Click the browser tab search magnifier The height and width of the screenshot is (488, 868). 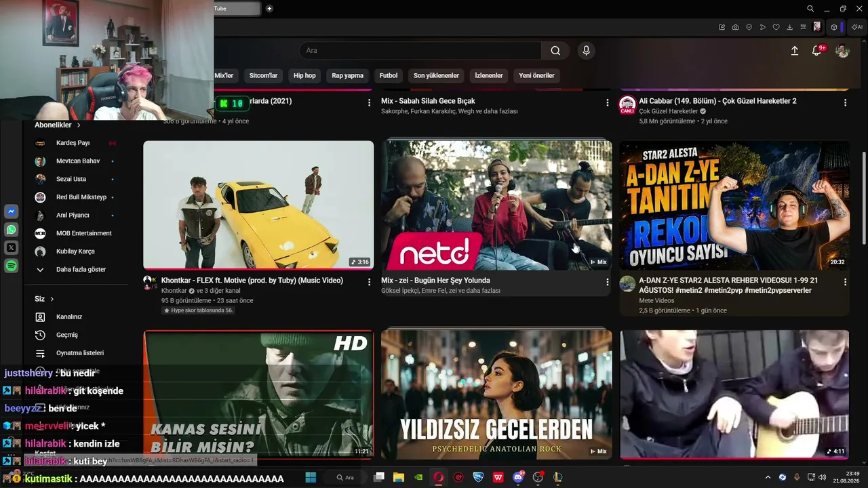pyautogui.click(x=810, y=9)
